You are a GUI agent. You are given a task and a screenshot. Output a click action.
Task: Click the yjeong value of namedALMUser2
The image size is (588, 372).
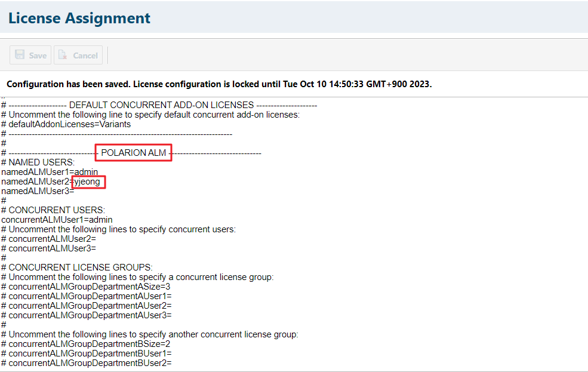coord(87,182)
